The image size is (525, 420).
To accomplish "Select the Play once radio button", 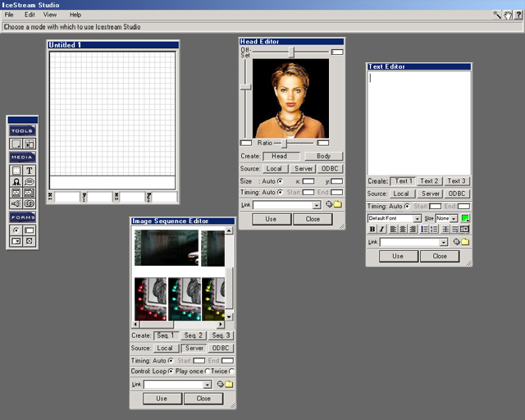I will pyautogui.click(x=207, y=371).
